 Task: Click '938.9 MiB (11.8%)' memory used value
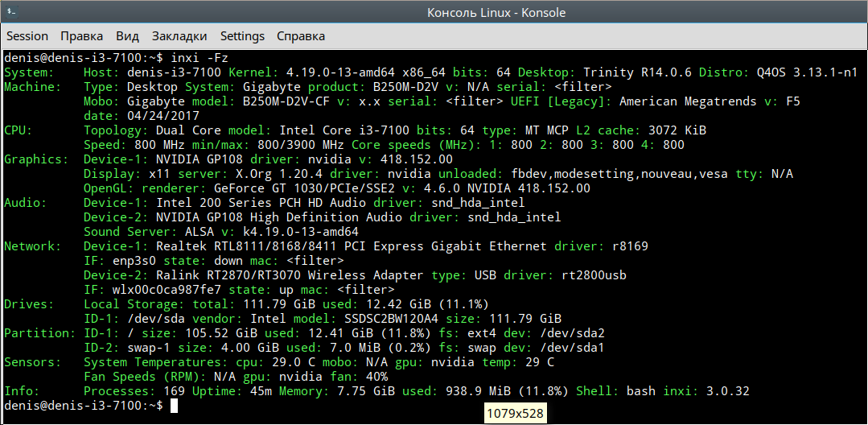(x=506, y=390)
